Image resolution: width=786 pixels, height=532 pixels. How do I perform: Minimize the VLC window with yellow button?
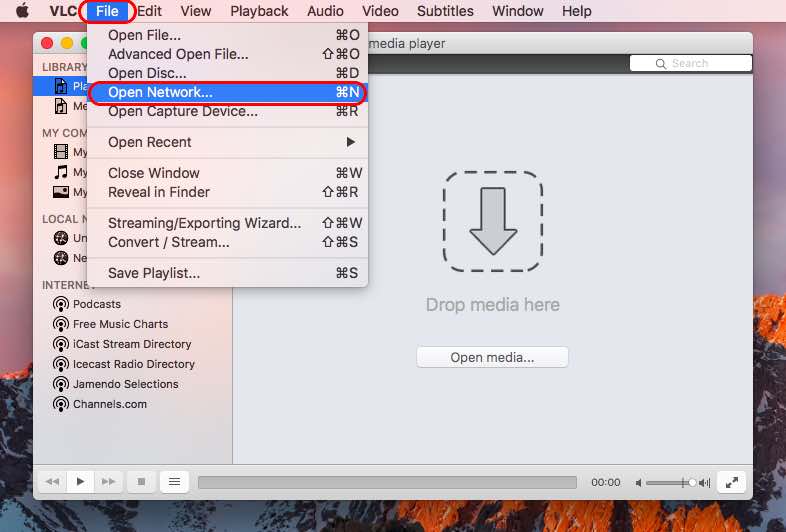(x=67, y=44)
